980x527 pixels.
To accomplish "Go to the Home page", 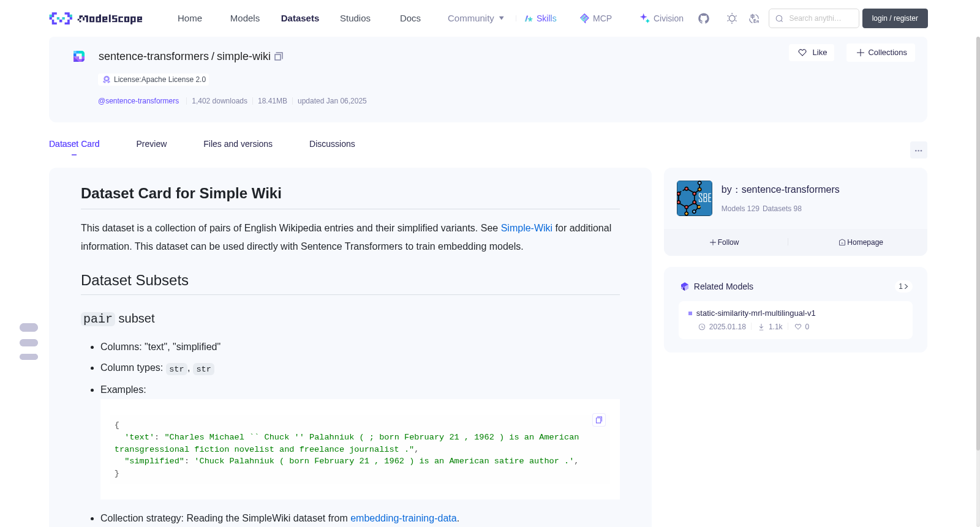I will click(190, 18).
